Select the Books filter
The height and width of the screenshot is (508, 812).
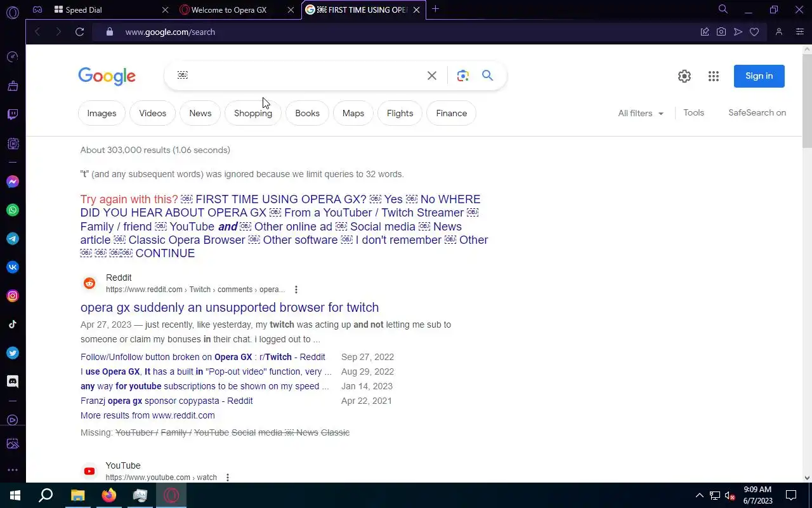pyautogui.click(x=307, y=113)
